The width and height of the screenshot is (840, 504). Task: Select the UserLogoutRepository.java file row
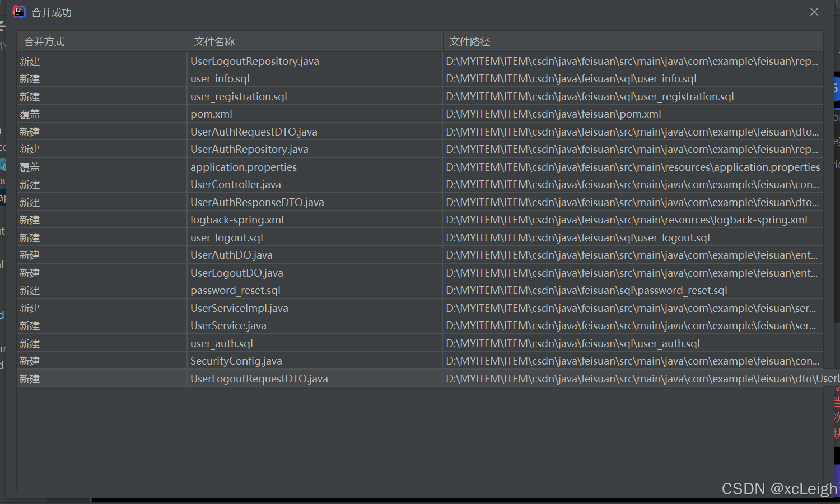point(255,61)
